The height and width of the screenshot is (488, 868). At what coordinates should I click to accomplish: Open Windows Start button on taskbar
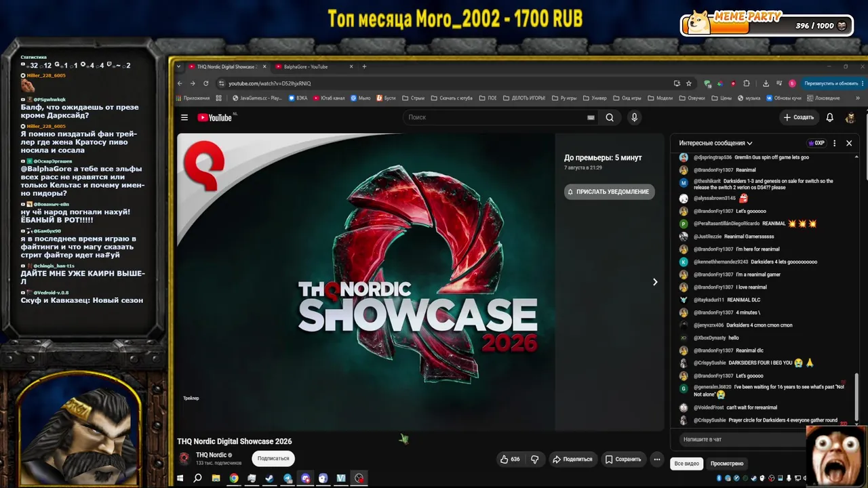[180, 478]
